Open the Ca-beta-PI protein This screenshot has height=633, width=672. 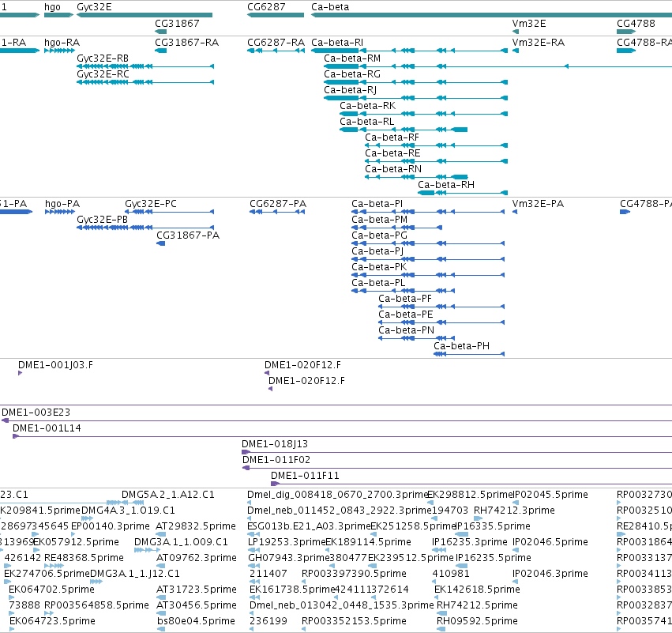point(377,204)
